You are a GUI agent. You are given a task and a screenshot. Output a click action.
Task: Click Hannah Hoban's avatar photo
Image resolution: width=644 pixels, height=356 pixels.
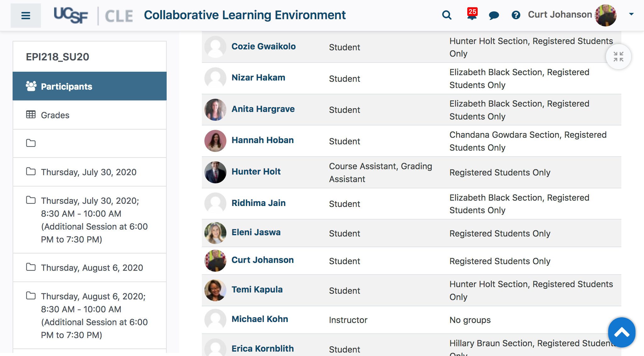(215, 141)
